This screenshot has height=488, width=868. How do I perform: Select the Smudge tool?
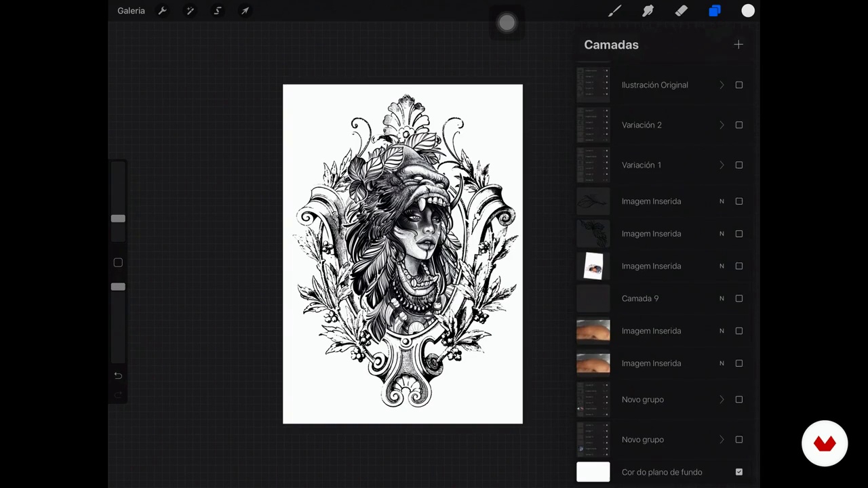point(648,11)
